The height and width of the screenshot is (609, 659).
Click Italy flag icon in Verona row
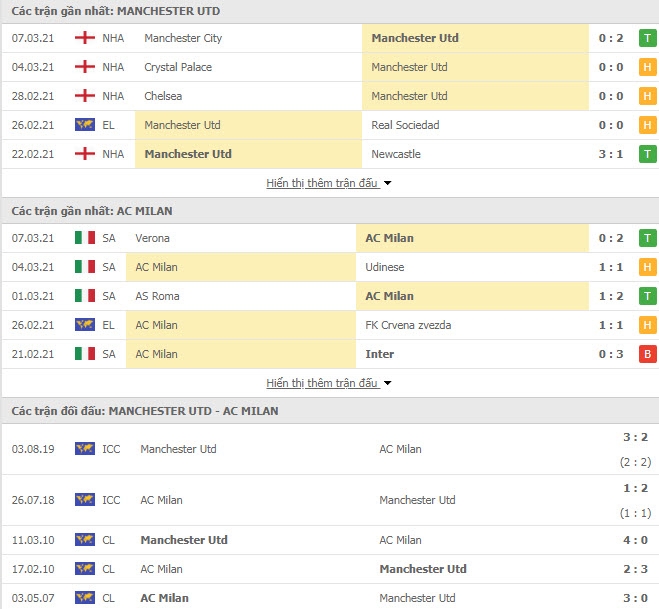[84, 238]
